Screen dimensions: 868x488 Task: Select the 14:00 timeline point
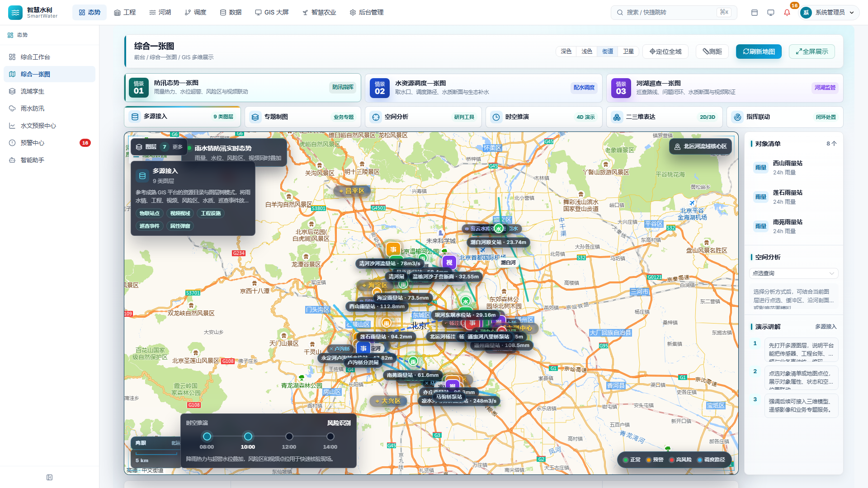pyautogui.click(x=330, y=436)
